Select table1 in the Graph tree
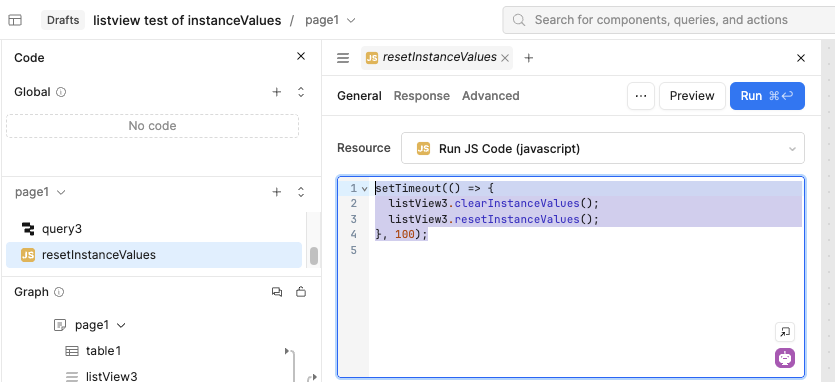 [103, 351]
